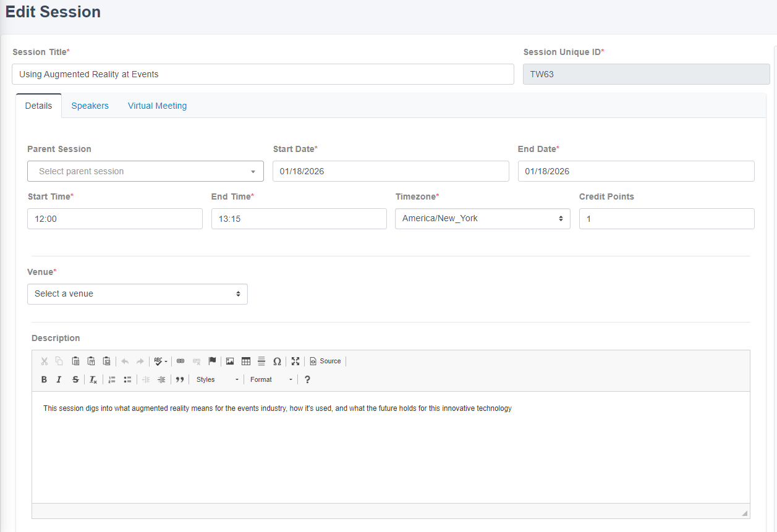Click the Paste clipboard icon
Screen dimensions: 777x532
pyautogui.click(x=75, y=361)
